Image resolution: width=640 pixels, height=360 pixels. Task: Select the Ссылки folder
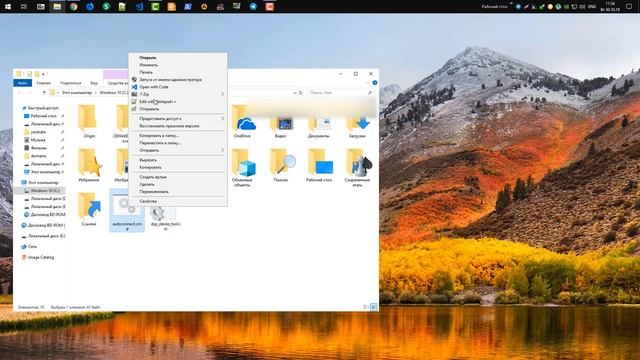pos(89,209)
